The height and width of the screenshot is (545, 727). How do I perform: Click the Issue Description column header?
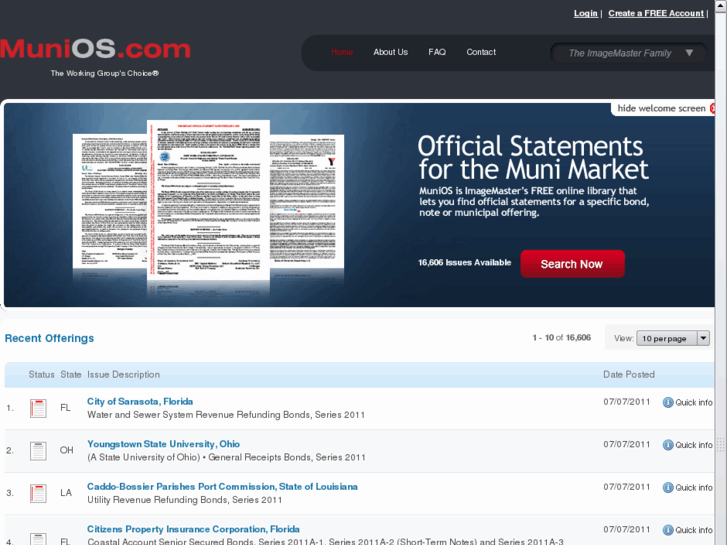(123, 374)
